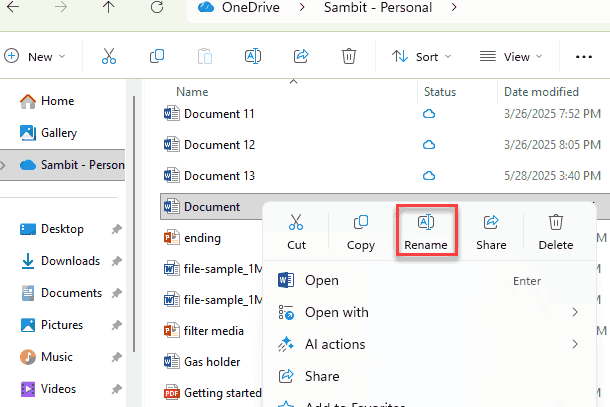Click the toolbar Share icon
Screen dimensions: 610x407
(301, 56)
